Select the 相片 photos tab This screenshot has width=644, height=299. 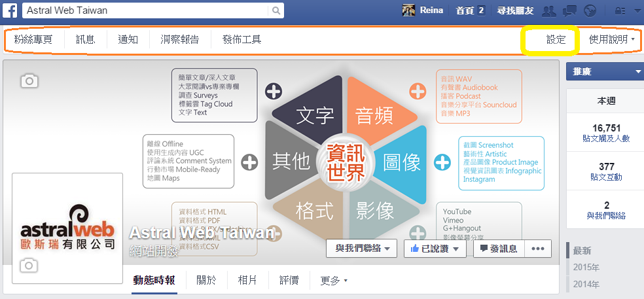pos(247,281)
